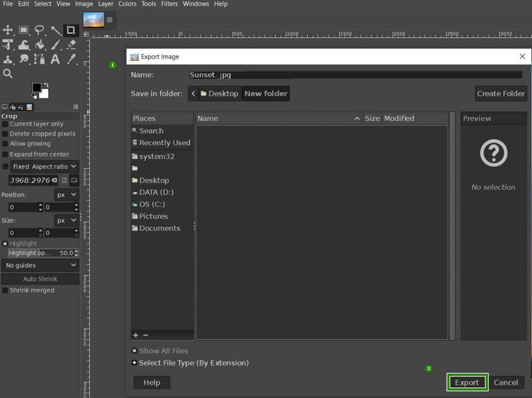This screenshot has height=398, width=532.
Task: Select the Color Picker tool
Action: [x=72, y=59]
